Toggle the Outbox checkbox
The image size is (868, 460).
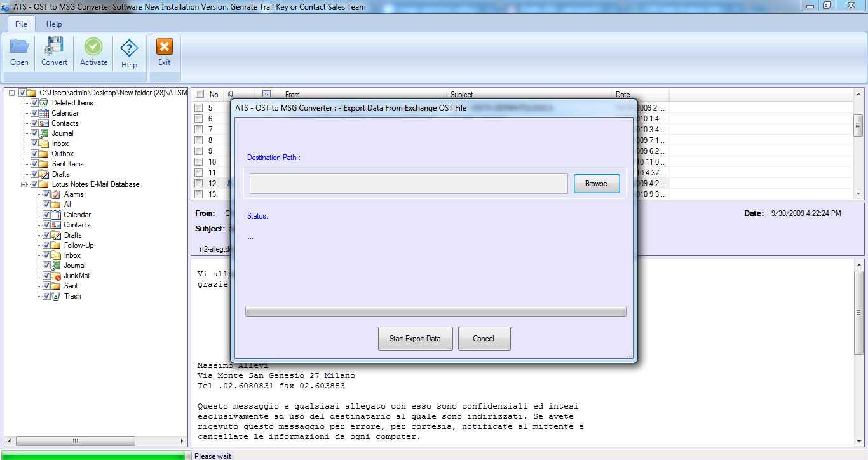(x=34, y=154)
